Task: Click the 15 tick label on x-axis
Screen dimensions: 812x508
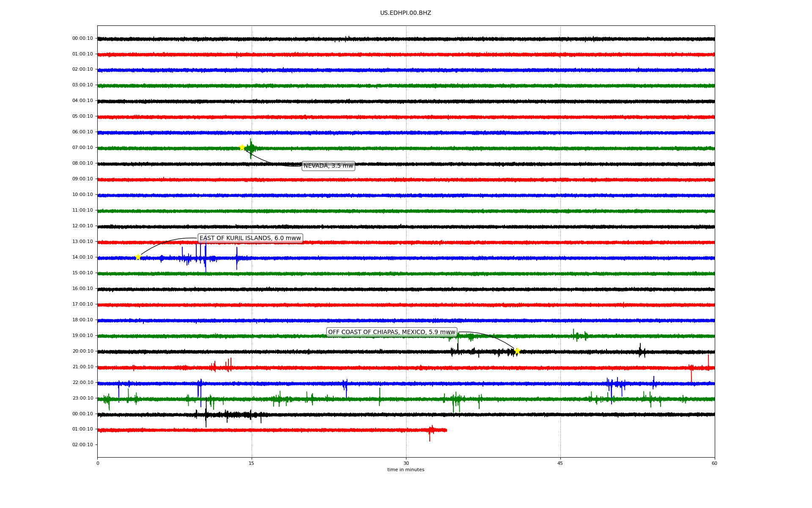Action: [x=252, y=463]
